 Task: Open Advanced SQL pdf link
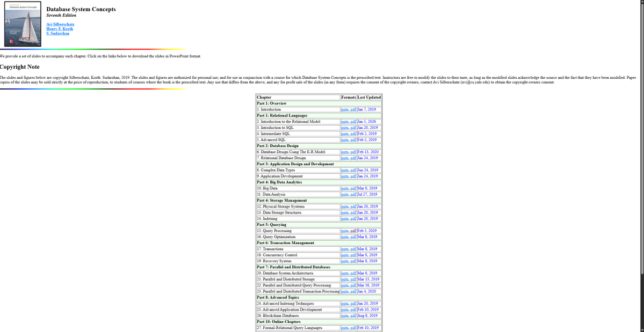(x=353, y=140)
